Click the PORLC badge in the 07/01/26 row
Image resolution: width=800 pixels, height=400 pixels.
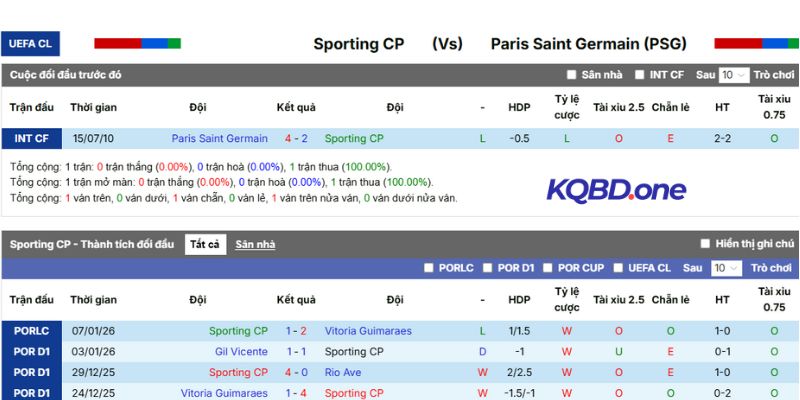(x=31, y=331)
